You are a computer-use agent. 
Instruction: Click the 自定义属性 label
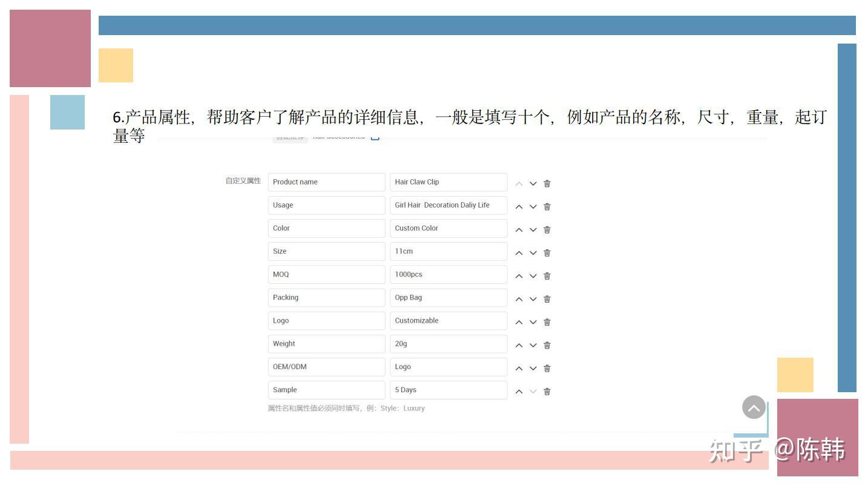pyautogui.click(x=243, y=181)
